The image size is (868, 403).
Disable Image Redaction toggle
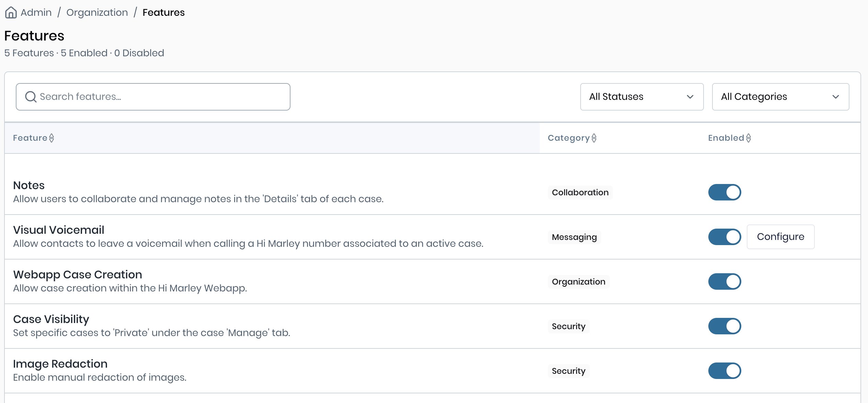[x=724, y=371]
